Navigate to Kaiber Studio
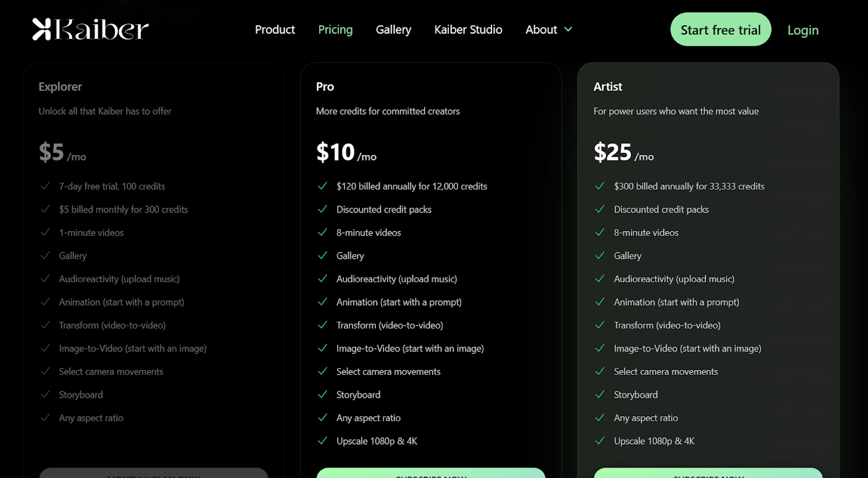868x478 pixels. pyautogui.click(x=468, y=30)
